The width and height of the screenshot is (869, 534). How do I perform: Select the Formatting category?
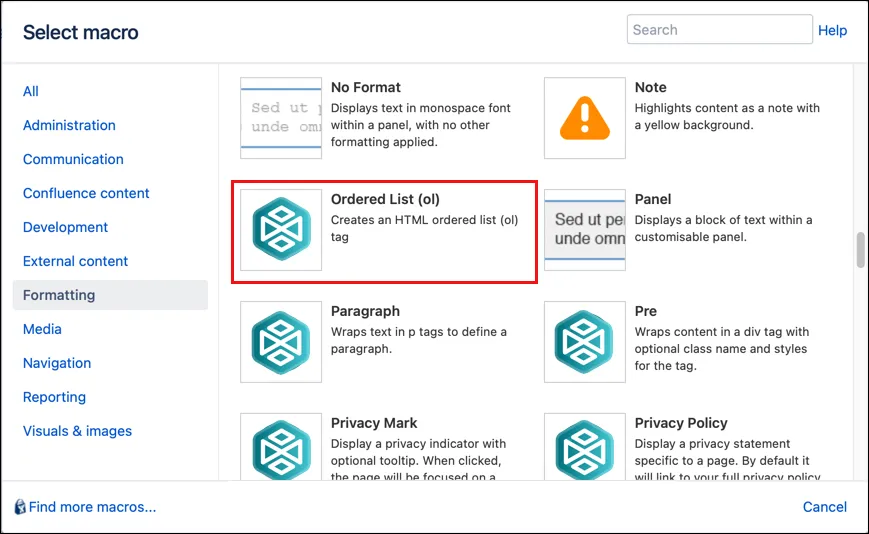110,295
